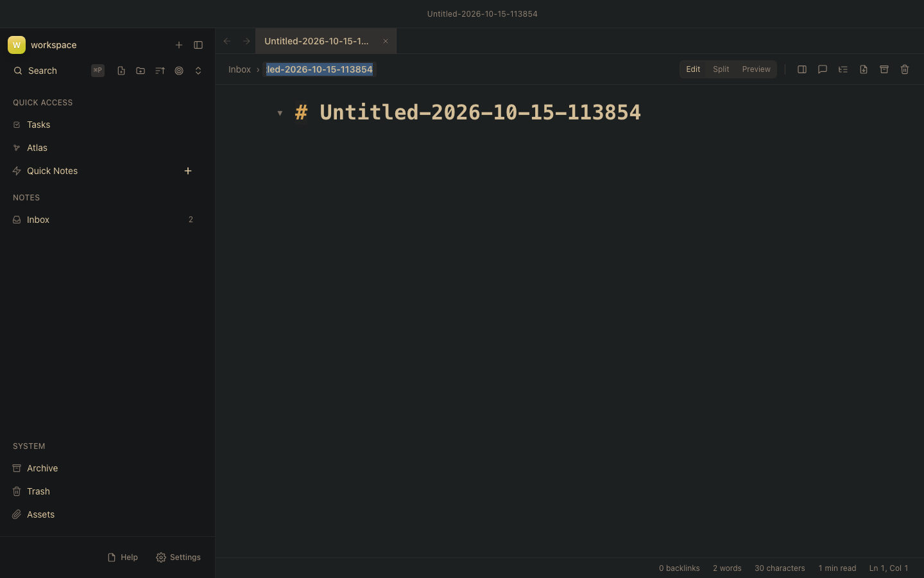Open Settings
This screenshot has width=924, height=578.
178,557
